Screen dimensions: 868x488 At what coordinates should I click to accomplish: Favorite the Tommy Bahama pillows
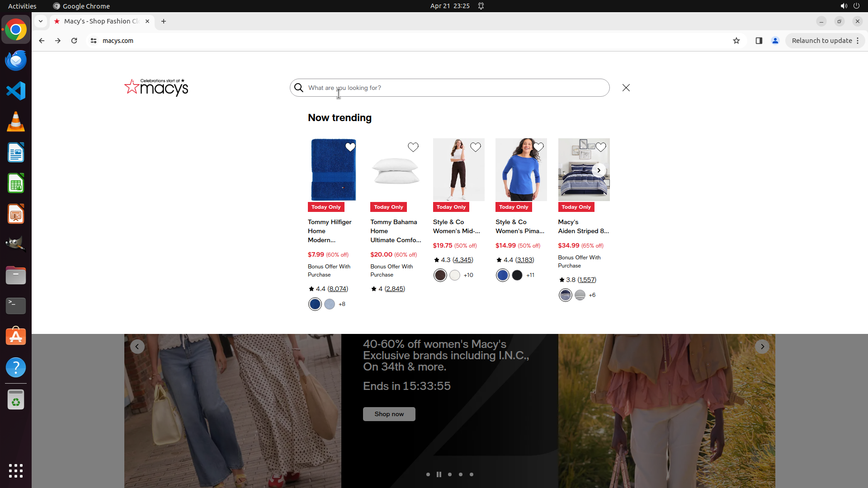(x=413, y=147)
